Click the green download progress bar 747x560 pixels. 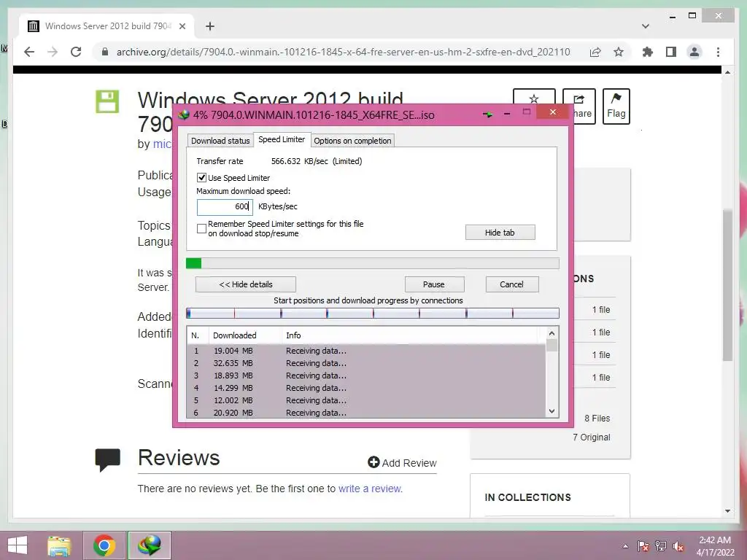click(372, 263)
